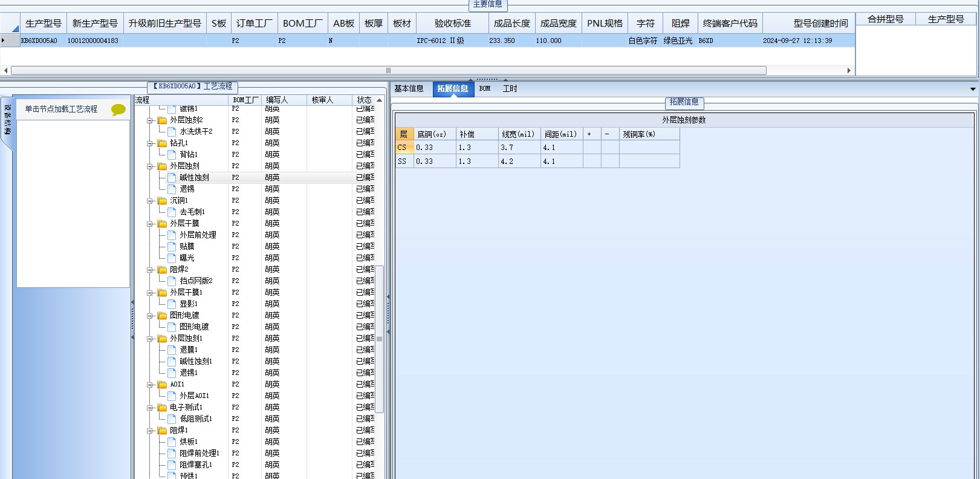Screen dimensions: 980x479
Task: Click the 贴膜 document icon
Action: click(172, 246)
